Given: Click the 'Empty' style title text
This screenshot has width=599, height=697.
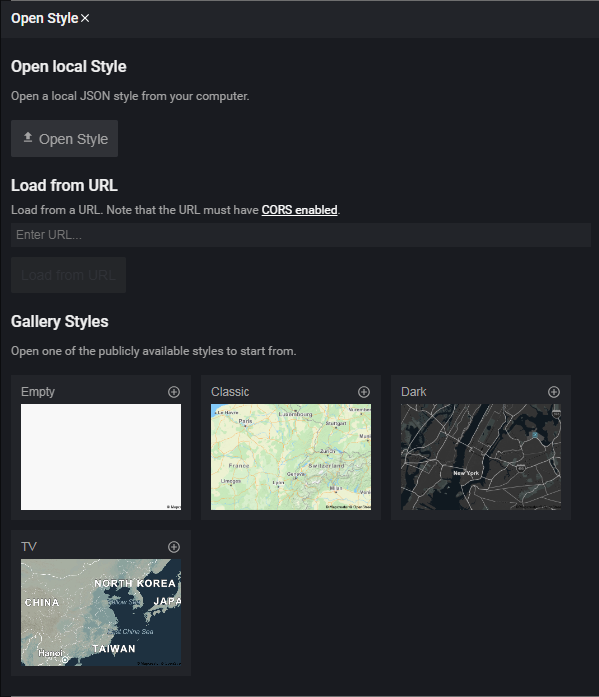Looking at the screenshot, I should [x=38, y=392].
